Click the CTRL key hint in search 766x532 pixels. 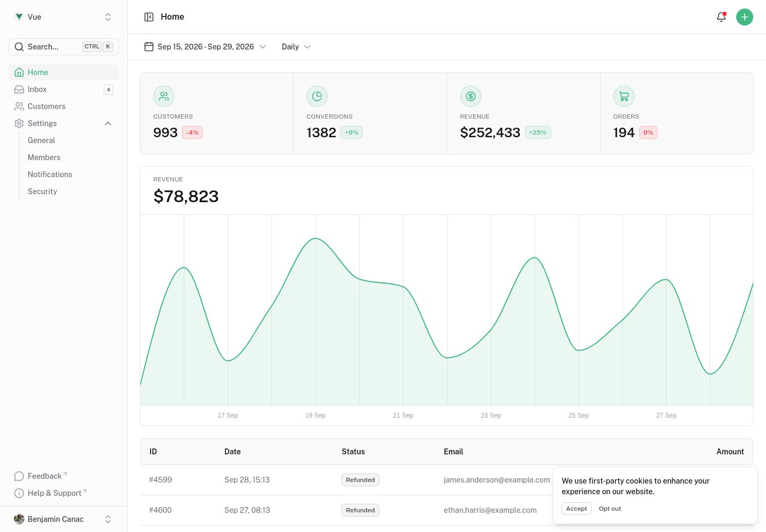point(92,47)
